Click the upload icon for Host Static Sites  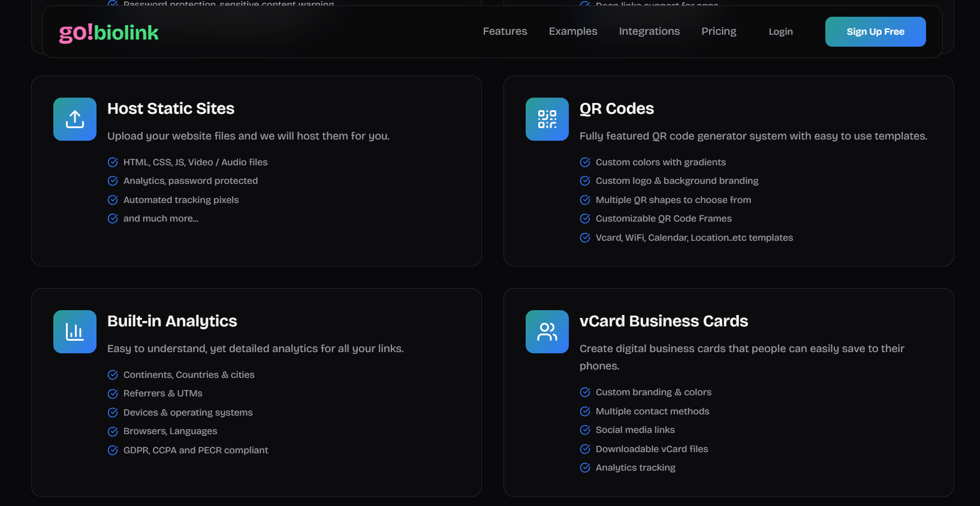point(75,119)
